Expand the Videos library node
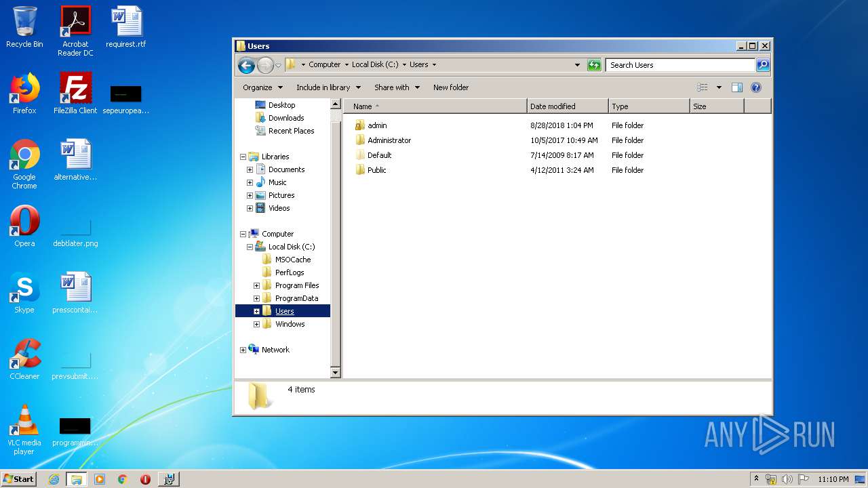Screen dimensions: 868x488 [x=250, y=208]
